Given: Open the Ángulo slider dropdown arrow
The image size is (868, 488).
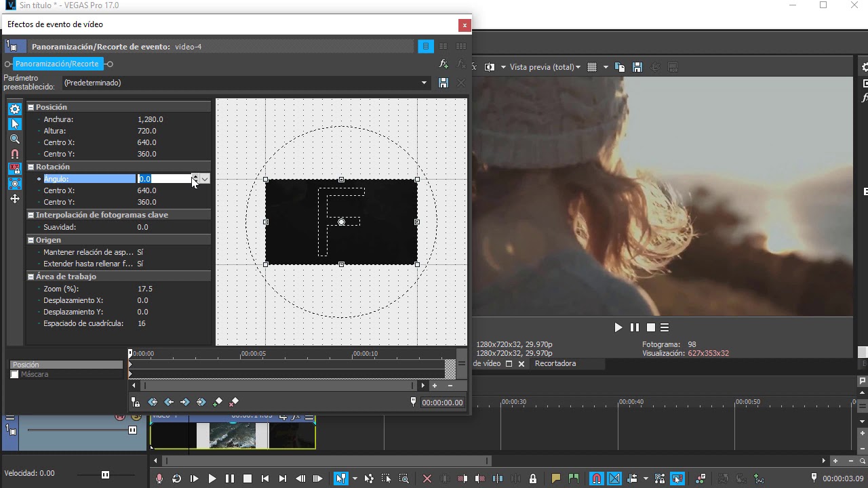Looking at the screenshot, I should (x=205, y=179).
